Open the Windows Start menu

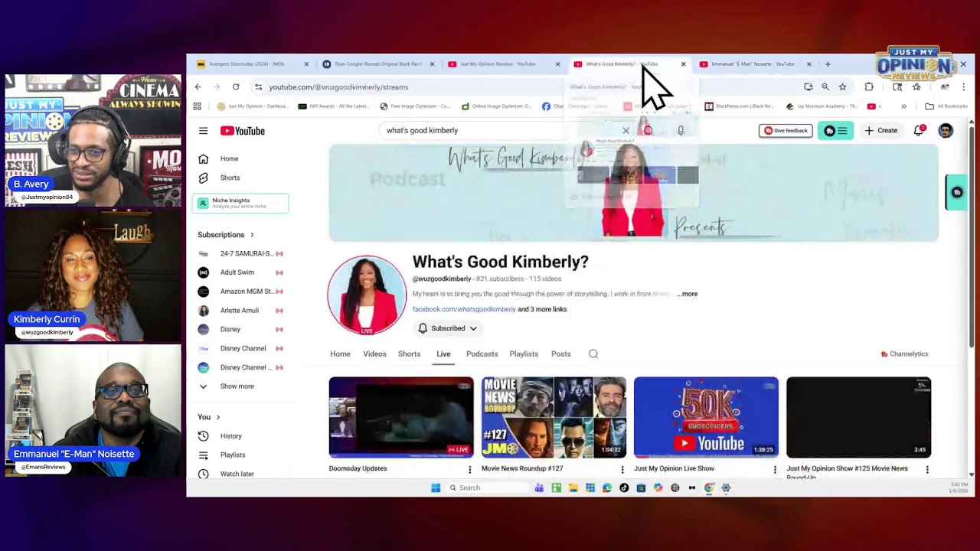436,487
